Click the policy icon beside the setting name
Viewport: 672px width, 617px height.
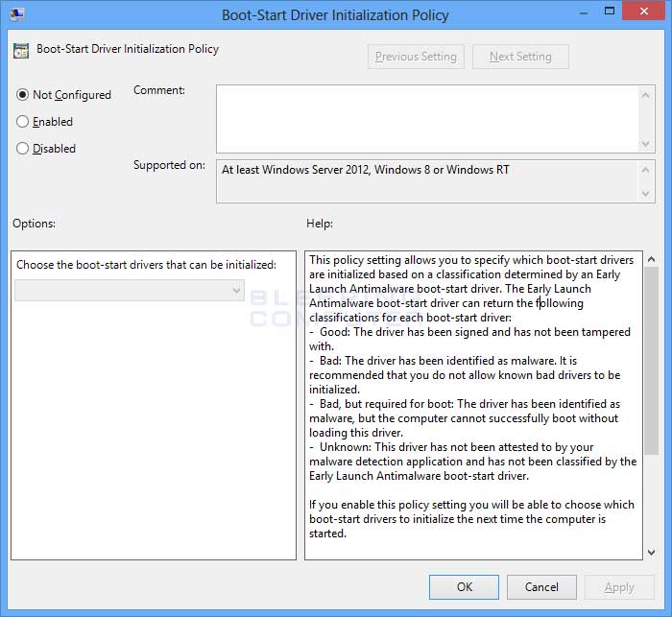point(21,50)
